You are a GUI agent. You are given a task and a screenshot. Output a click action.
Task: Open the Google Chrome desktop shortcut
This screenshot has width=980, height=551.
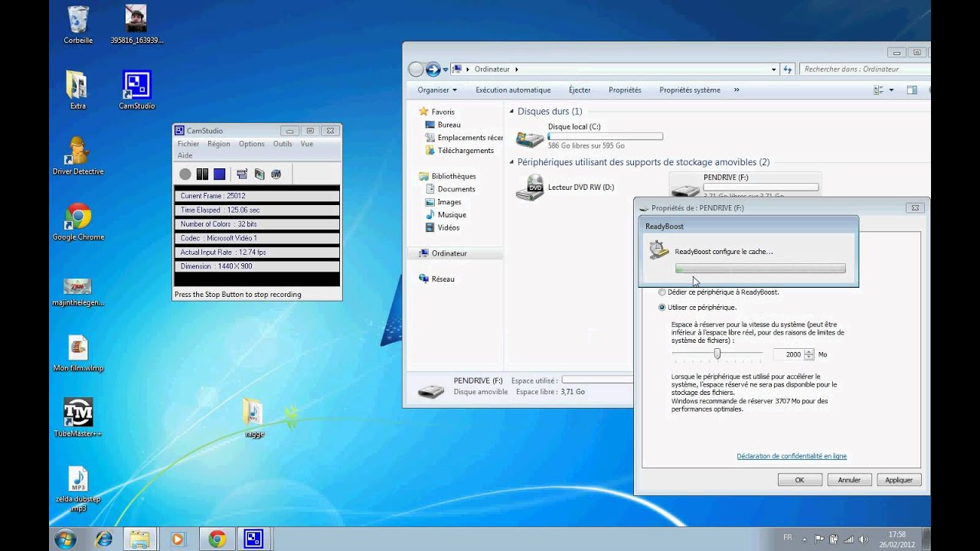click(x=78, y=222)
